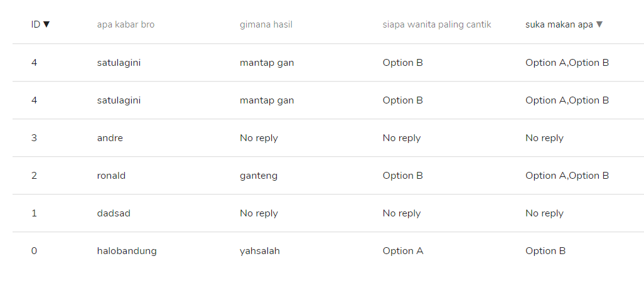This screenshot has height=298, width=644.
Task: Click the ID header label
Action: click(x=36, y=24)
